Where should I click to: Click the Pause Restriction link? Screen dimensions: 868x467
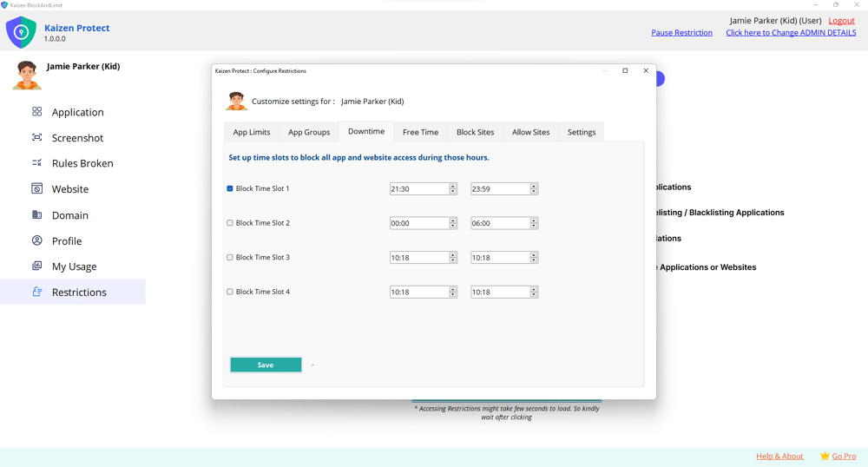[681, 33]
